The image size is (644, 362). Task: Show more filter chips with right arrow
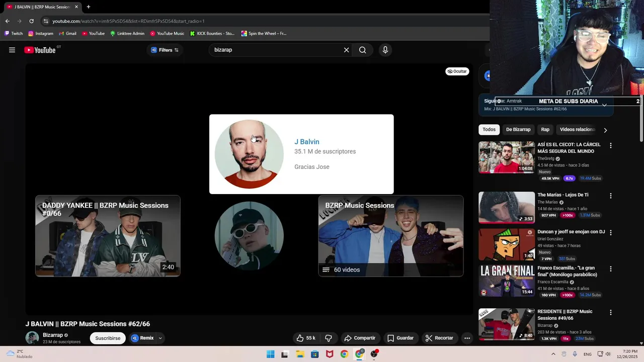605,130
